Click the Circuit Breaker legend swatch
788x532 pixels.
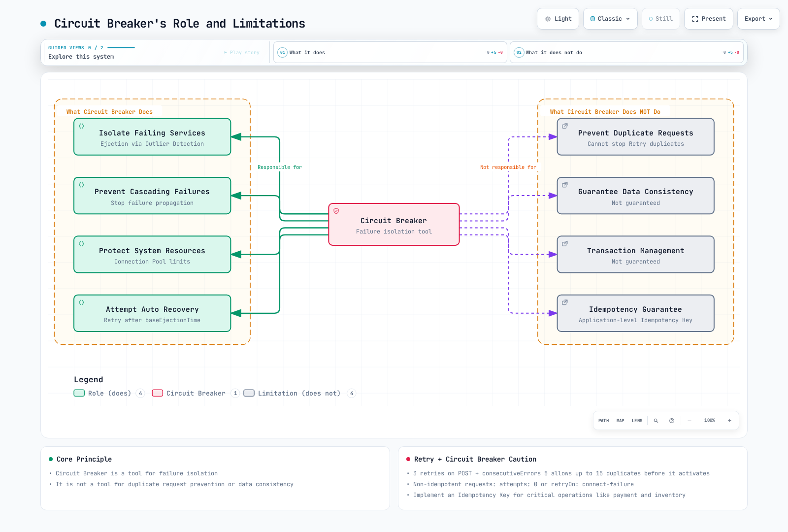click(158, 393)
